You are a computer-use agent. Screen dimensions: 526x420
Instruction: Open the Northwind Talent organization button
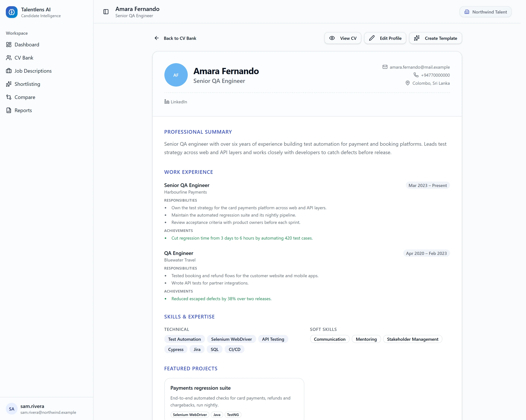point(485,12)
